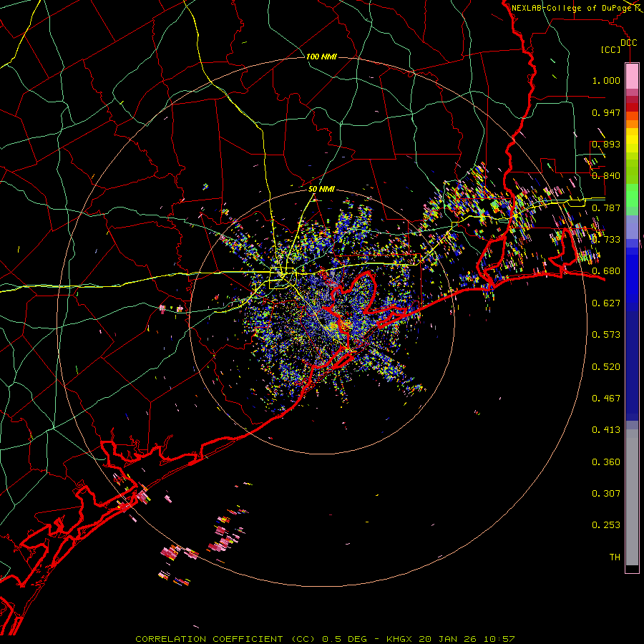The width and height of the screenshot is (644, 644).
Task: Click the 0.360 scale value
Action: (606, 462)
